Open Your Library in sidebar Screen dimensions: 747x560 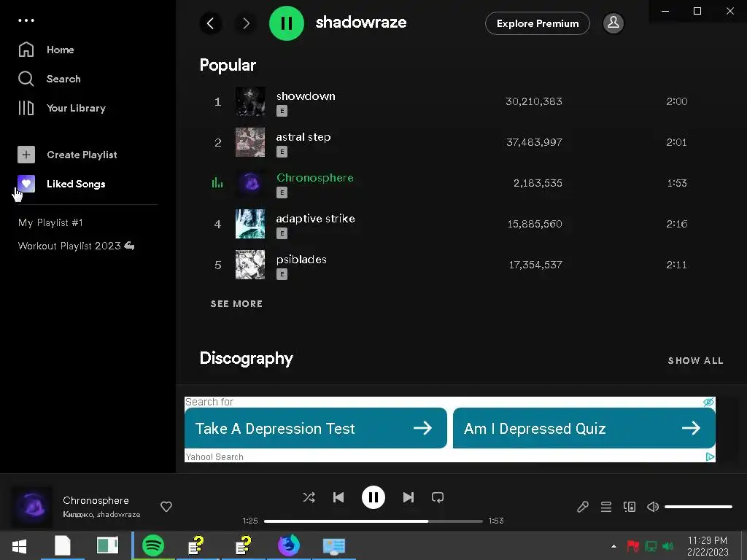click(61, 108)
